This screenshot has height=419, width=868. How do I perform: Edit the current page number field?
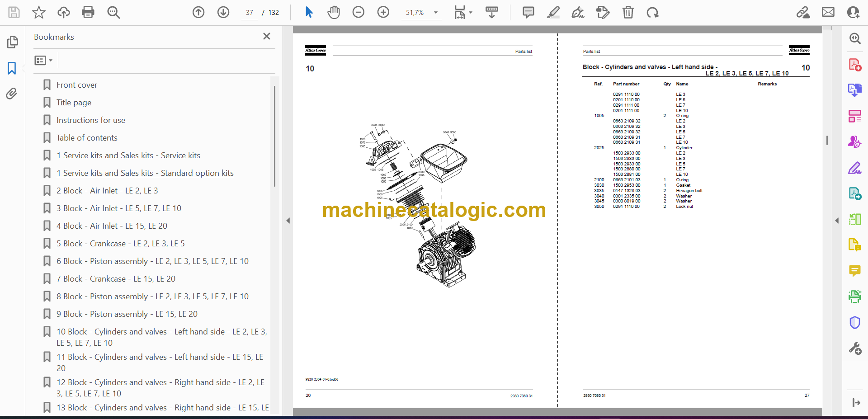tap(250, 13)
